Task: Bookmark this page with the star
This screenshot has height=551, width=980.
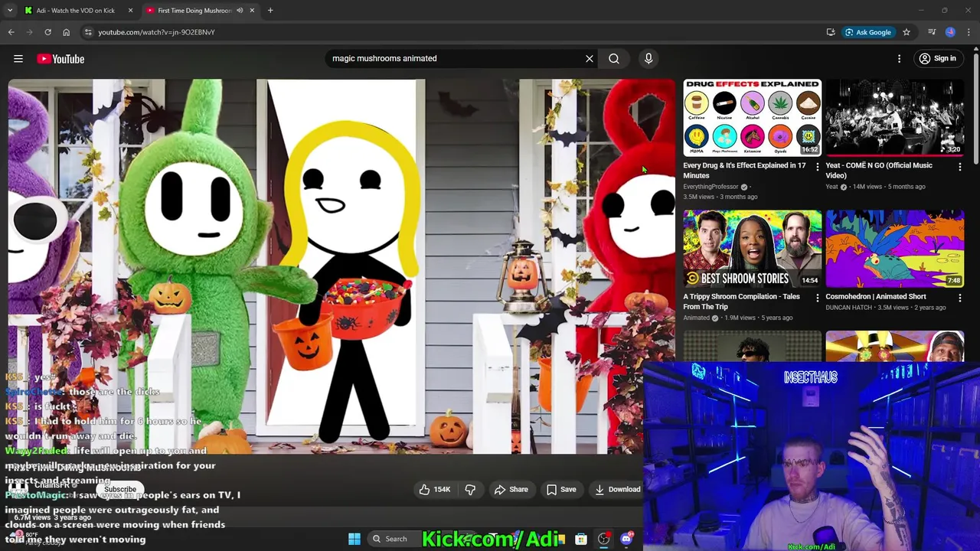Action: coord(906,32)
